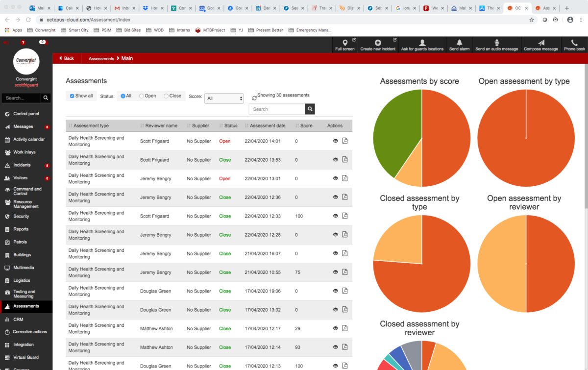Export the first assessment as PDF
The height and width of the screenshot is (370, 588).
click(345, 141)
